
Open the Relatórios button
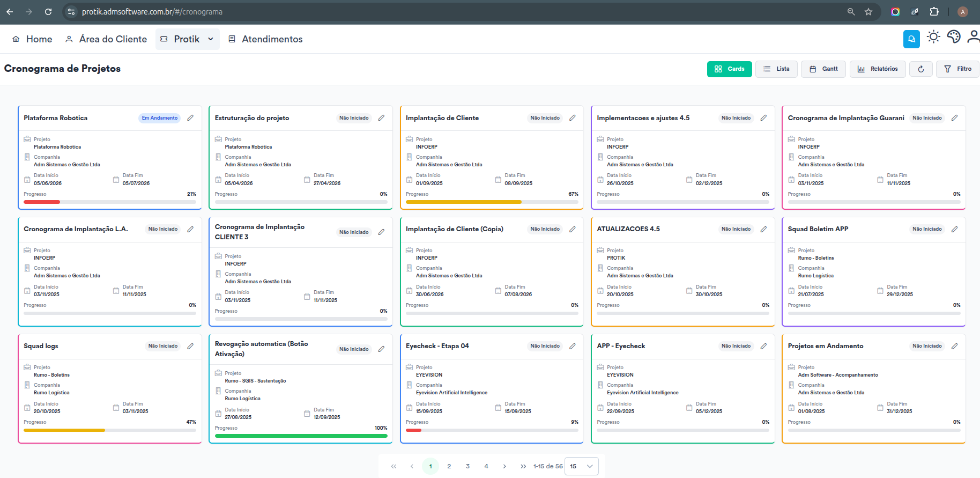tap(878, 69)
